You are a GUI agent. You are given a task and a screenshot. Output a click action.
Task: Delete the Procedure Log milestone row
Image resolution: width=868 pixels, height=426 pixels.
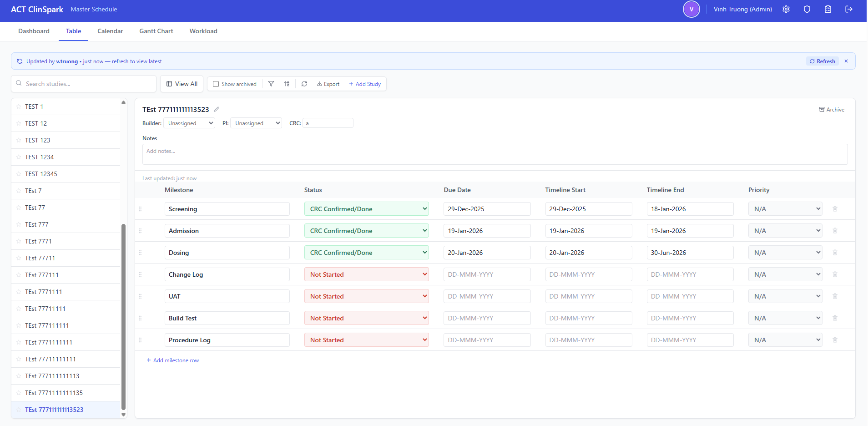coord(835,340)
